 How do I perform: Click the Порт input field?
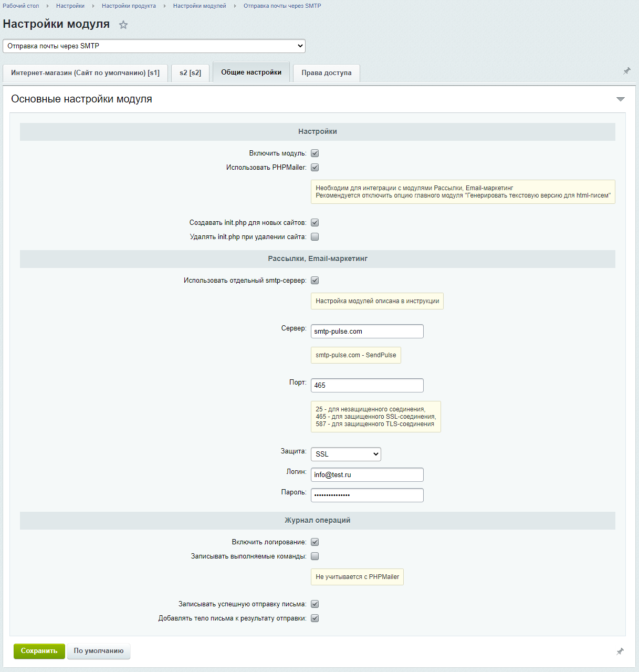point(367,385)
